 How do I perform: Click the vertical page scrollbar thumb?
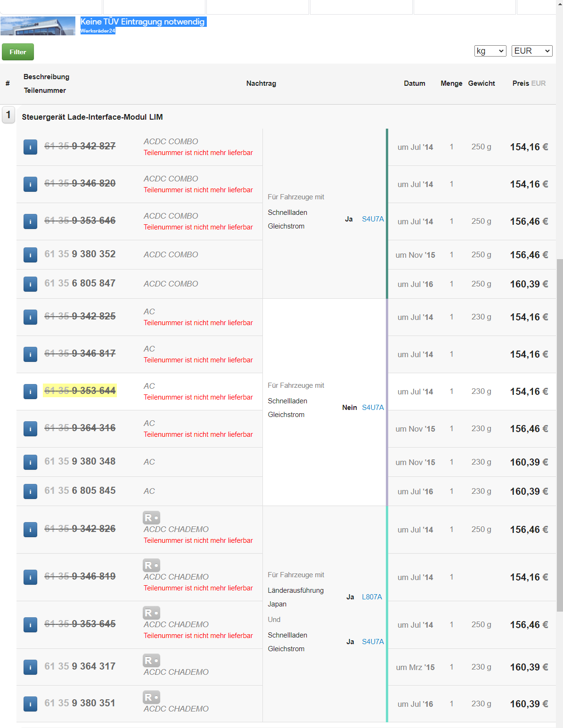[x=559, y=434]
